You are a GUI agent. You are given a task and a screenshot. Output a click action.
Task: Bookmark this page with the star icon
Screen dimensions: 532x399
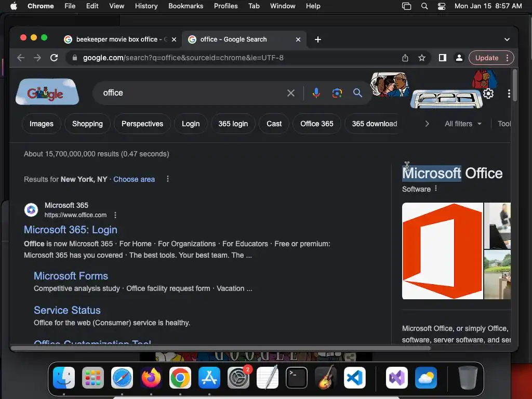(x=422, y=58)
